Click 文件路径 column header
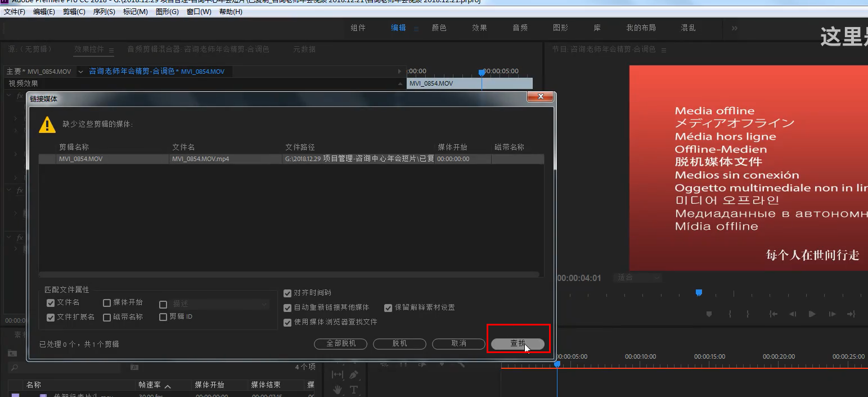Screen dimensions: 868x397 [300, 147]
